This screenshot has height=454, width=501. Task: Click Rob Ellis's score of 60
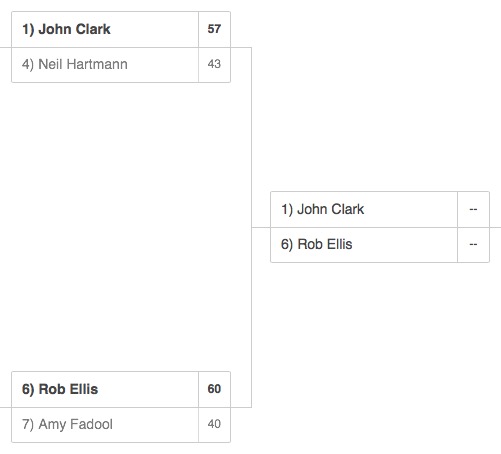[x=214, y=389]
